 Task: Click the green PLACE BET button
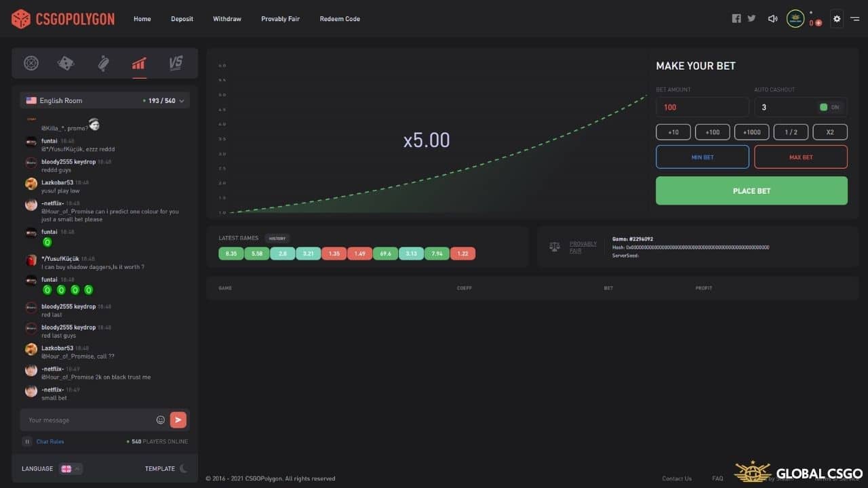(751, 190)
